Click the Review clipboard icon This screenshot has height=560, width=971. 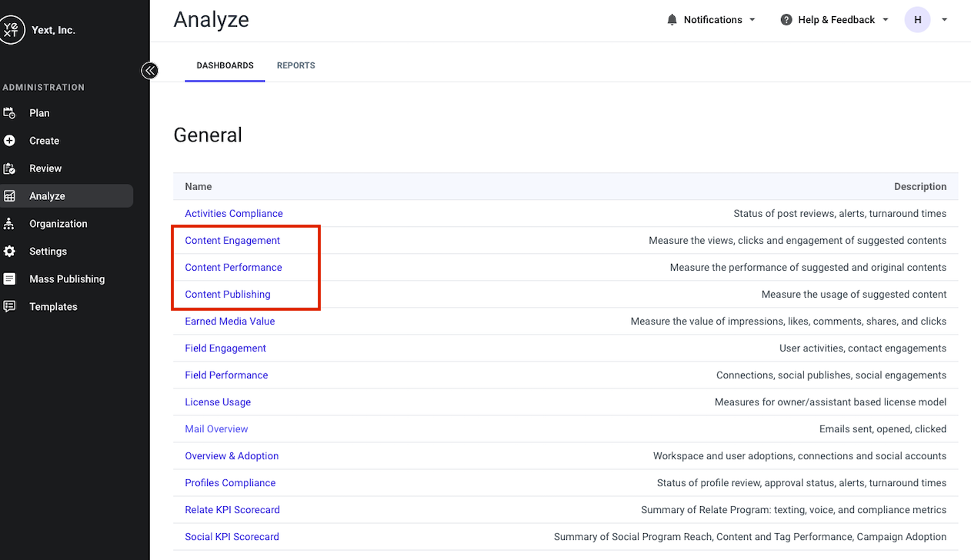(9, 168)
